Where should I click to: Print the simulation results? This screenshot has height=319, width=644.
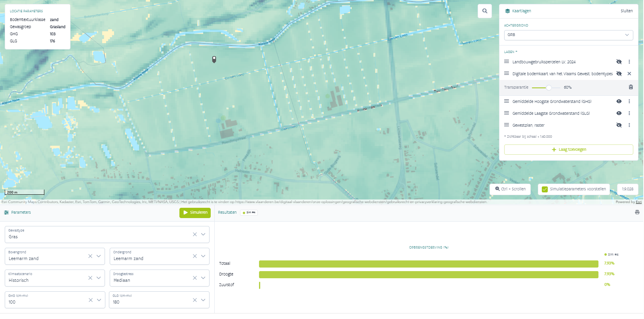pyautogui.click(x=637, y=212)
